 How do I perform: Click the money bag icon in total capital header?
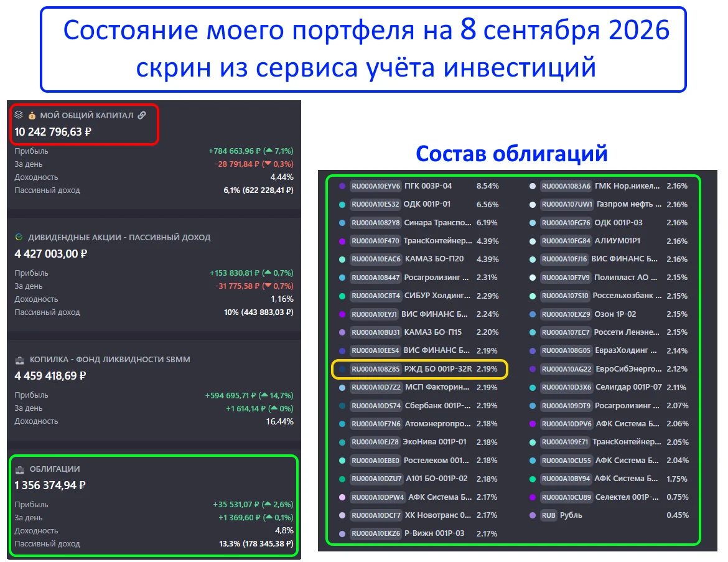click(32, 115)
